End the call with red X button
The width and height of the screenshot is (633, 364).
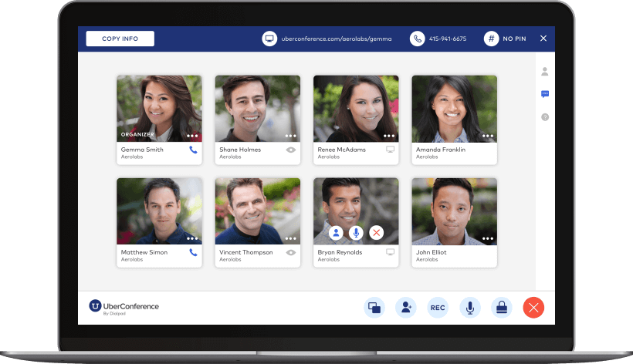point(533,308)
